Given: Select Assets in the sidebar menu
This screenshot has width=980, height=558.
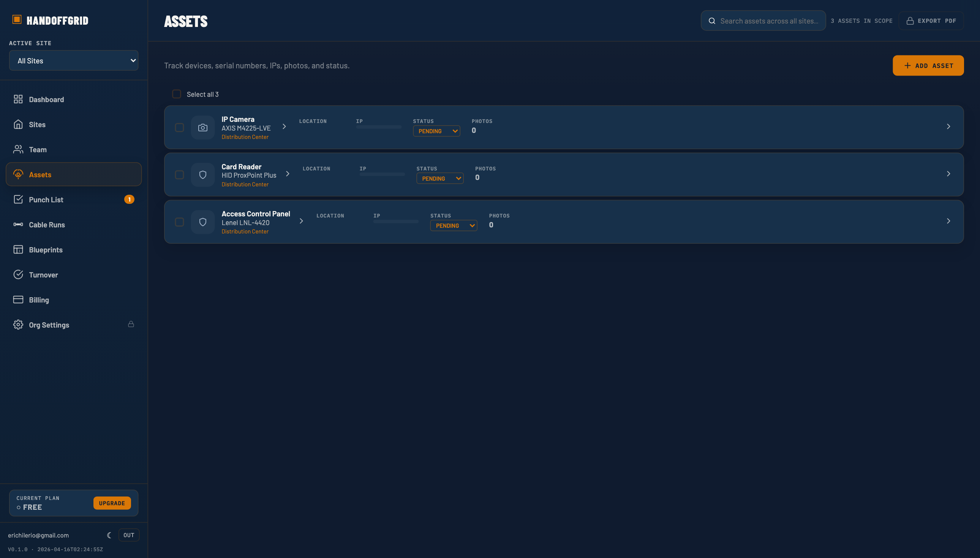Looking at the screenshot, I should coord(40,174).
